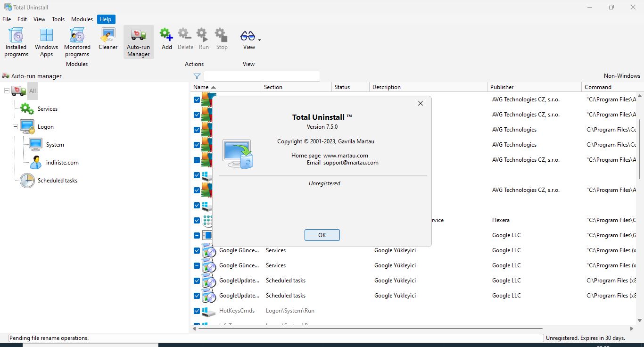
Task: Toggle checkbox of second GoogleUpdate... scheduled task
Action: click(197, 296)
